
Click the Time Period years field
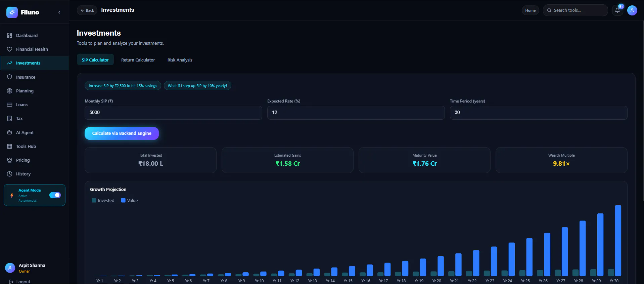click(x=539, y=113)
